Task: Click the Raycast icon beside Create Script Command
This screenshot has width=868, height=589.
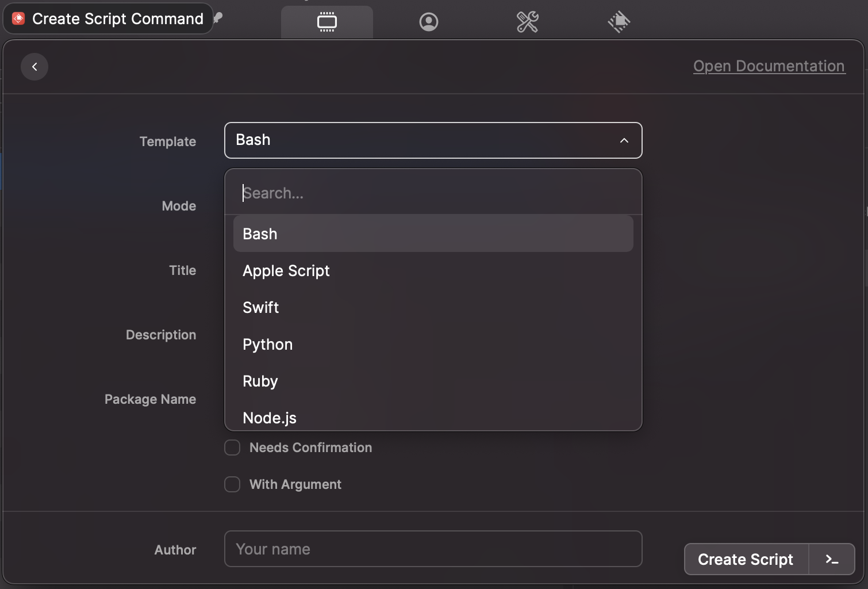Action: [x=18, y=19]
